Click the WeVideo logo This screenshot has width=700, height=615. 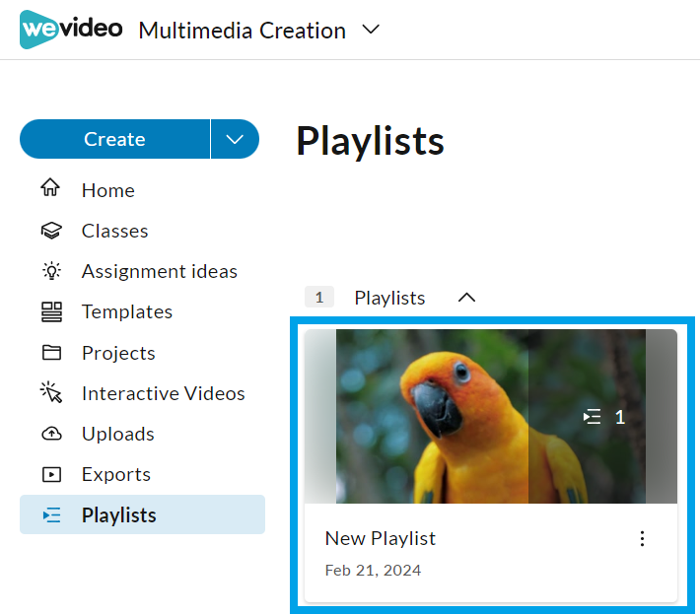point(71,29)
